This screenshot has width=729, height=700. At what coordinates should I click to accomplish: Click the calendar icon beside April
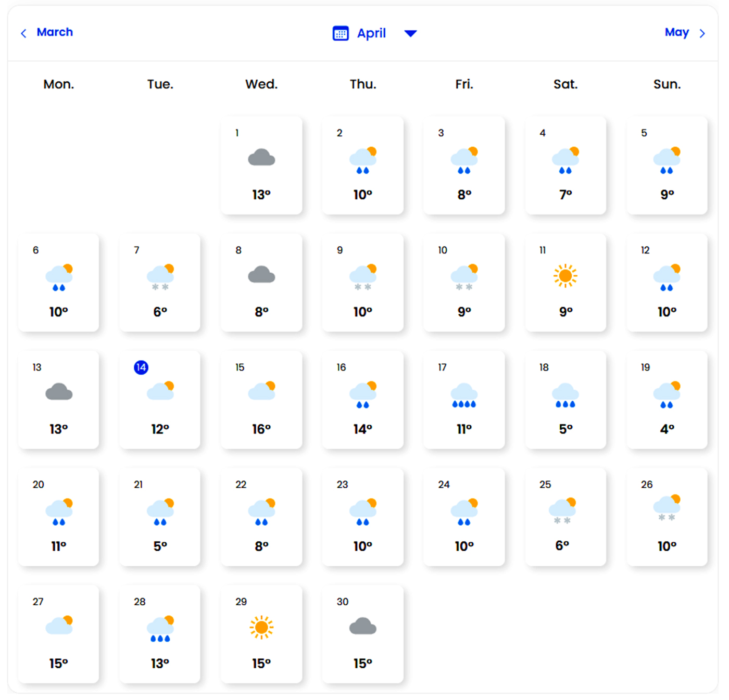tap(340, 33)
